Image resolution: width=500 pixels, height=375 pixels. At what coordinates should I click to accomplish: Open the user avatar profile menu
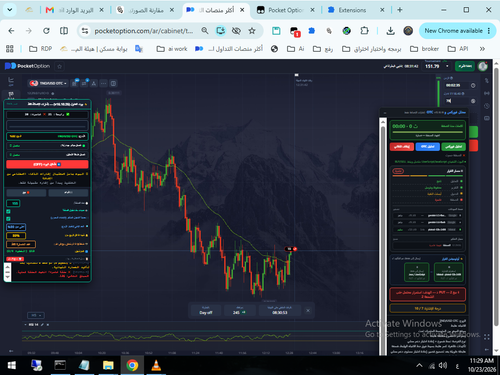pos(483,66)
